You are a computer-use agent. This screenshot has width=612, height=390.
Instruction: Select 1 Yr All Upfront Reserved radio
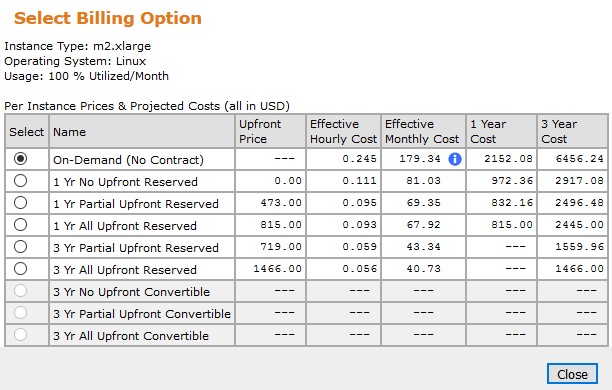20,224
